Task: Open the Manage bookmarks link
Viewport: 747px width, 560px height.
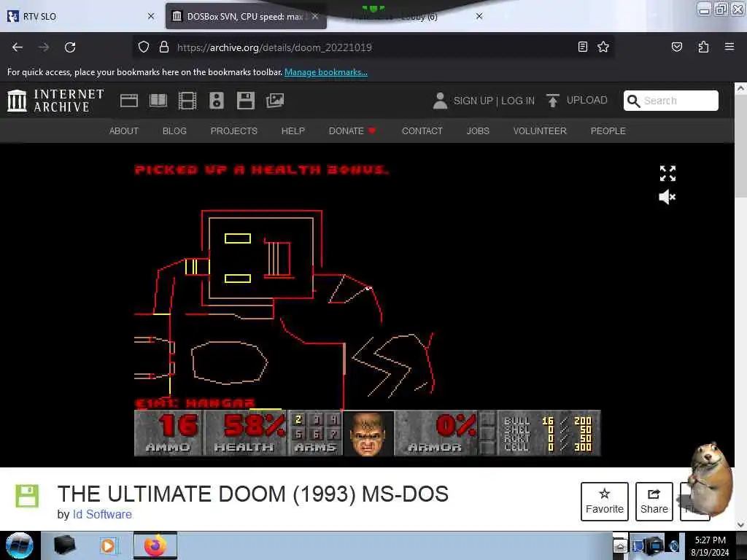Action: click(326, 72)
